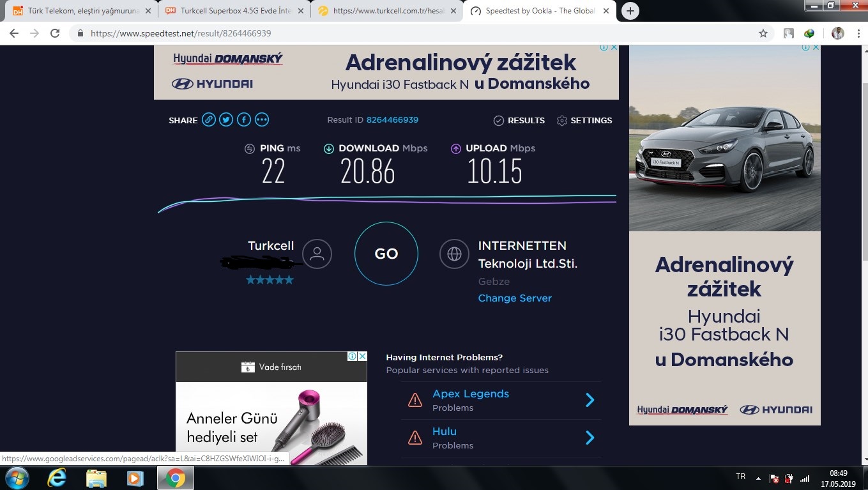Click Apex Legends warning triangle icon
868x490 pixels.
tap(415, 401)
